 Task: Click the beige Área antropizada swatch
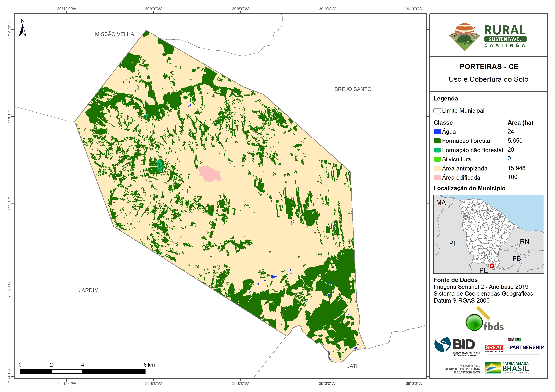click(x=437, y=168)
